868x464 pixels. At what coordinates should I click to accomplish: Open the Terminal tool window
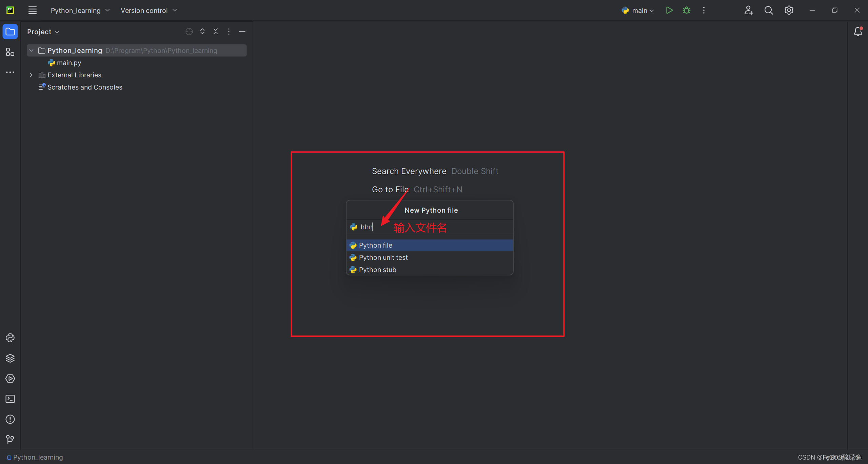click(x=10, y=399)
